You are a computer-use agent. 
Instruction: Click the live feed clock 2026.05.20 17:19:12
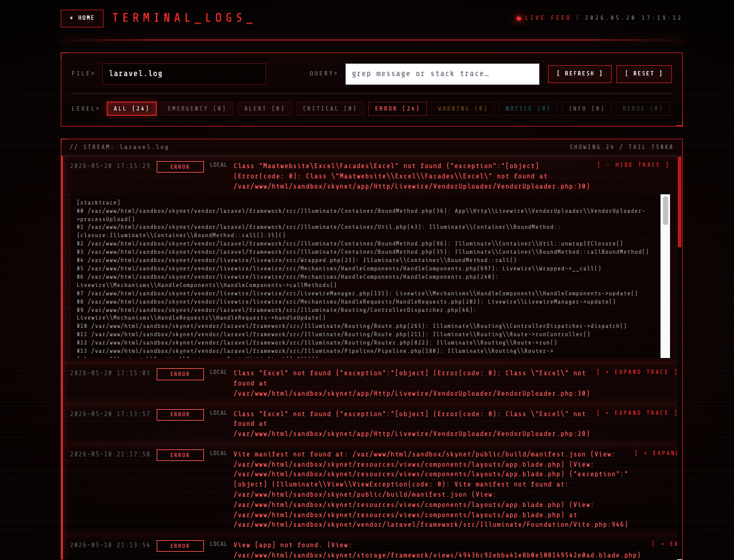point(634,19)
